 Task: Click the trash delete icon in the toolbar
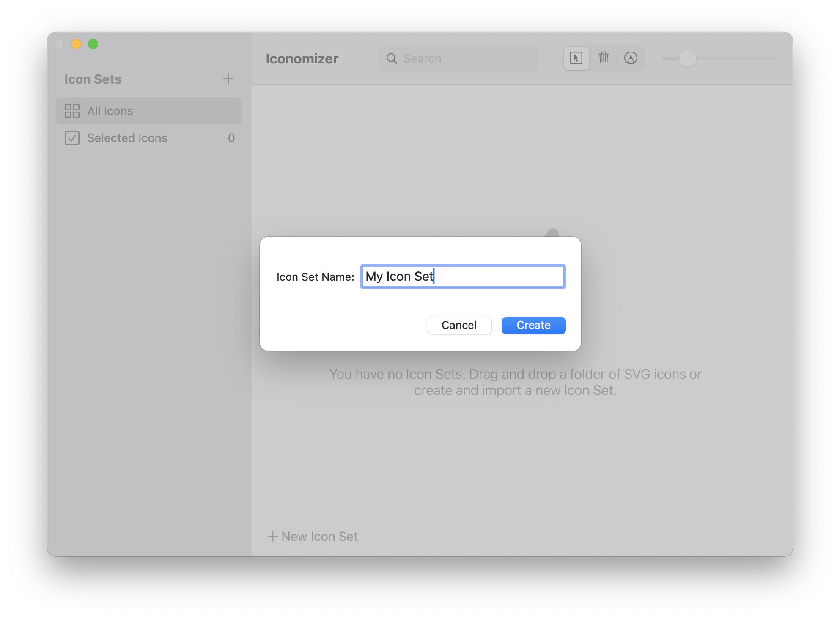pyautogui.click(x=604, y=58)
